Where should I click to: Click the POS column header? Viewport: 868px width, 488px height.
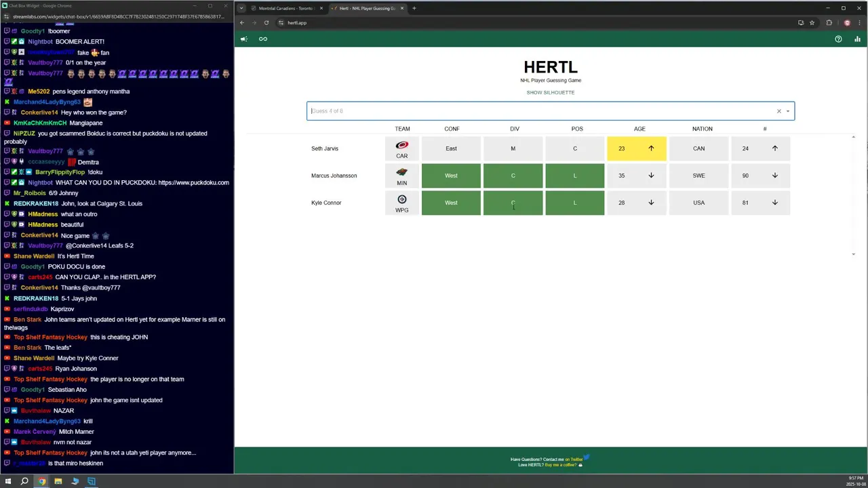[577, 129]
